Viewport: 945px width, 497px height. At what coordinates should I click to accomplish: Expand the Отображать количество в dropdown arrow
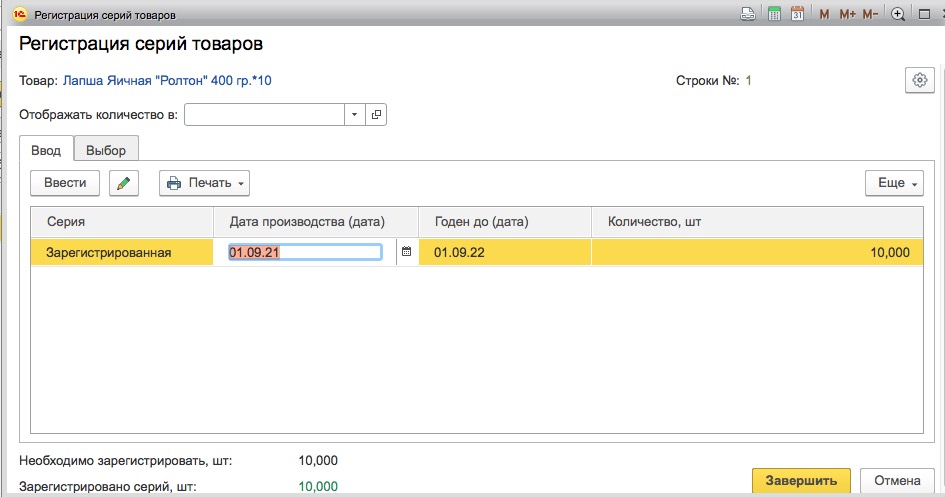354,114
